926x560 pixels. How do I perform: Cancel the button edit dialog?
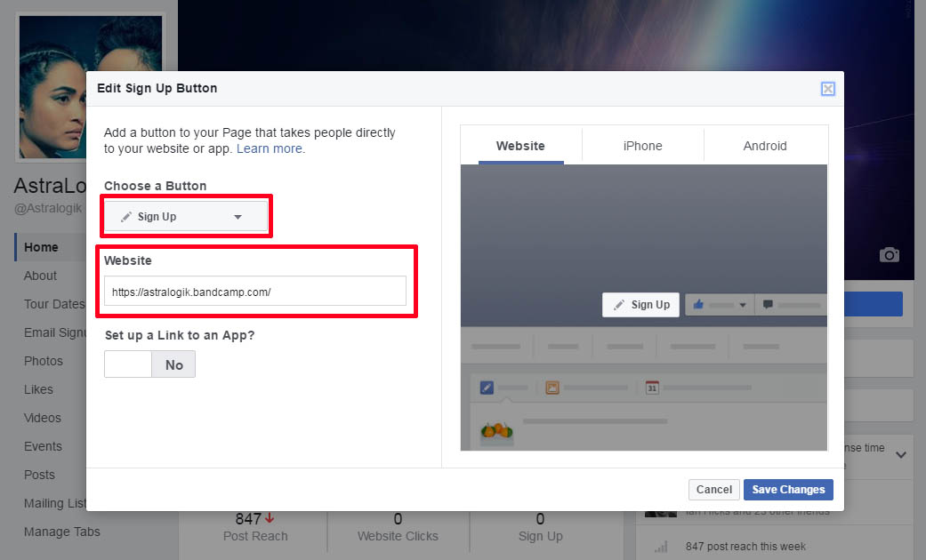[714, 489]
